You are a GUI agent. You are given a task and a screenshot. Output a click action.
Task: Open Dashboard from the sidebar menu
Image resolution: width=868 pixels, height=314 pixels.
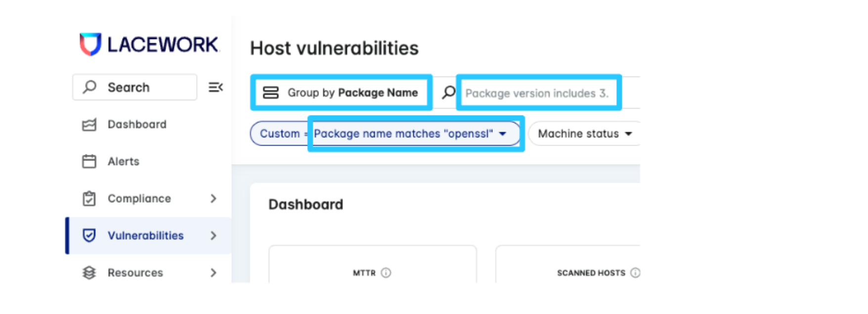tap(137, 124)
